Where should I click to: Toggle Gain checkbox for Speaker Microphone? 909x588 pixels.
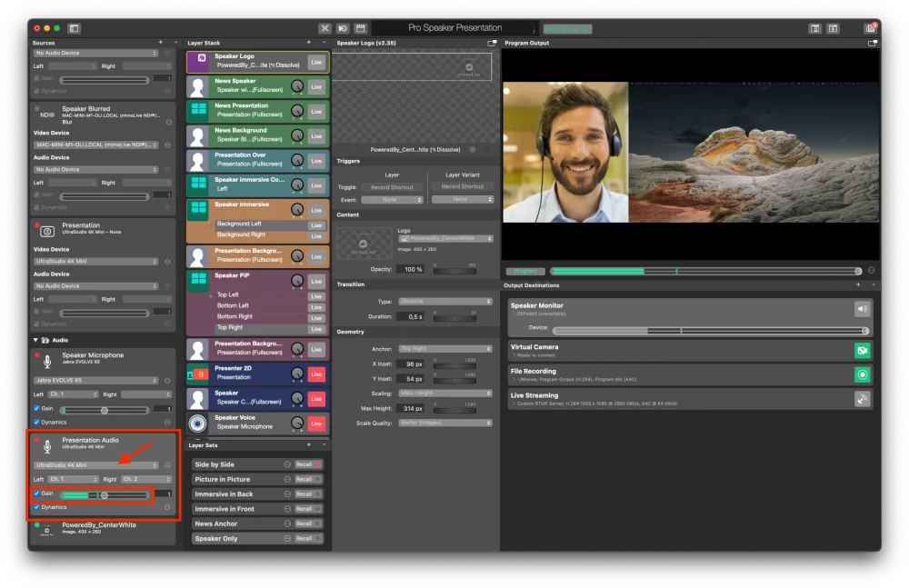pyautogui.click(x=36, y=408)
